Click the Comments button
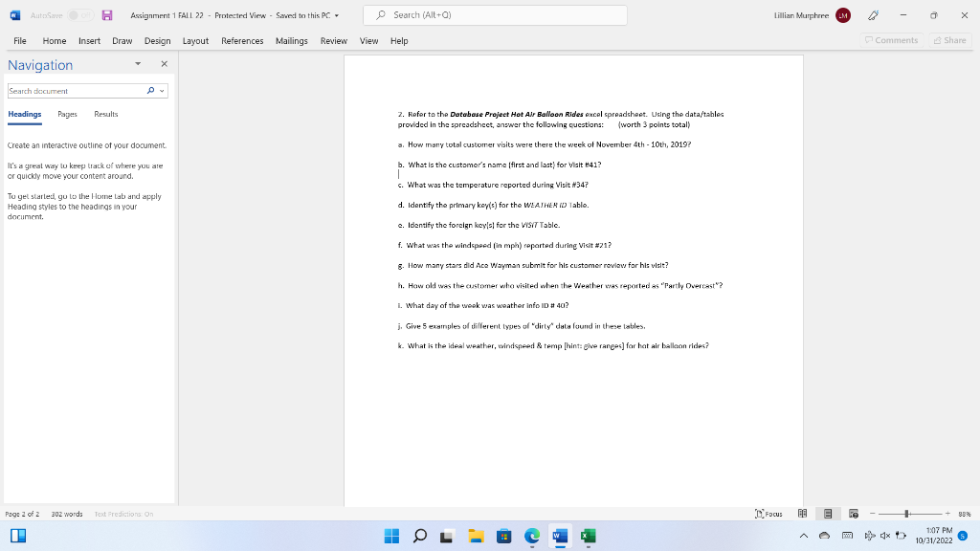Screen dimensions: 980x551 [891, 40]
